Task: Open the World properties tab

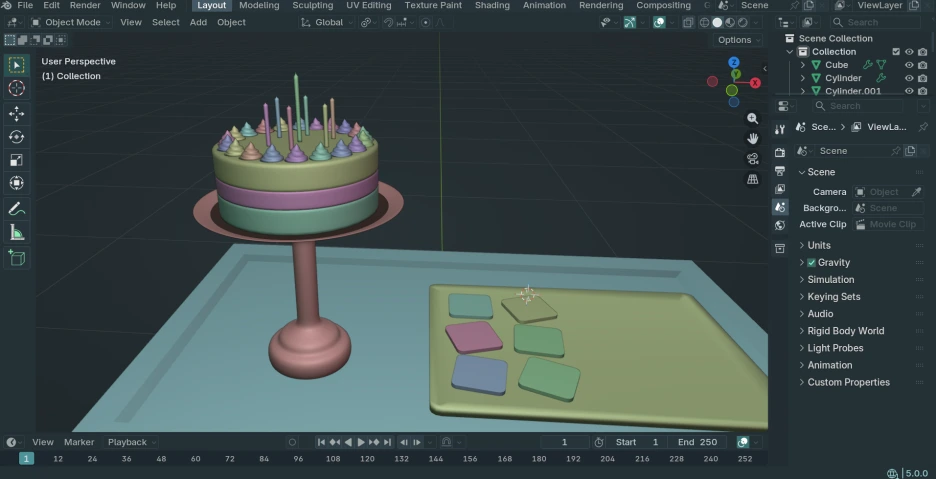Action: click(780, 225)
